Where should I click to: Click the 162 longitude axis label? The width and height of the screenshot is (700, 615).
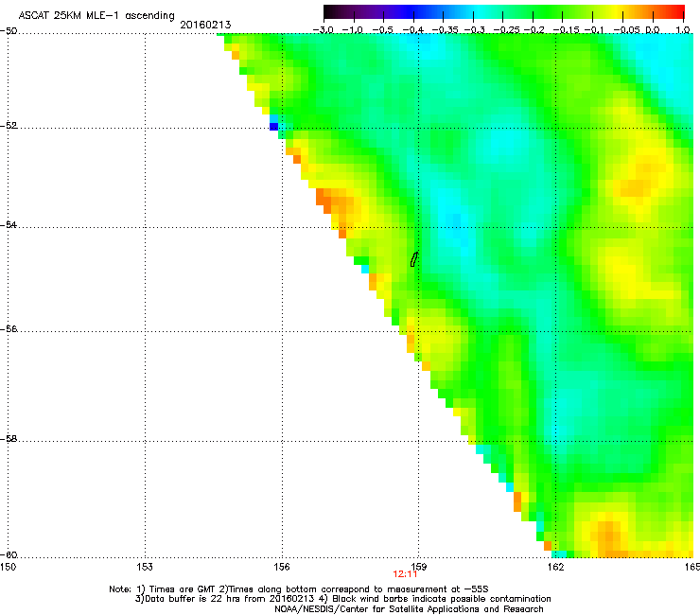(555, 567)
